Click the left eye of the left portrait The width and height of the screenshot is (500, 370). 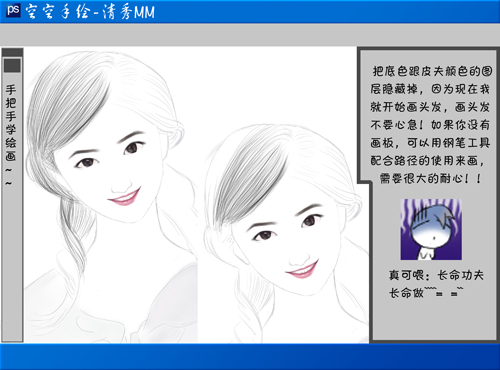(86, 163)
